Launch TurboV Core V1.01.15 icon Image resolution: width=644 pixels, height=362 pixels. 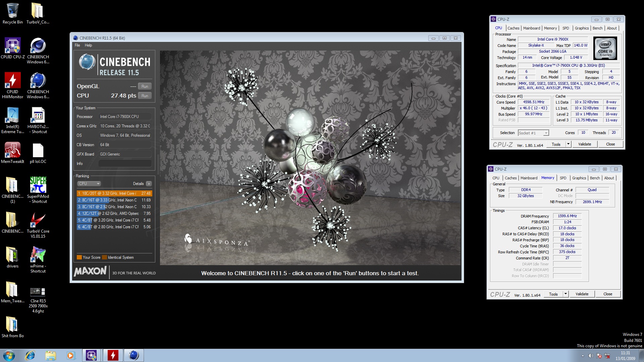(38, 225)
